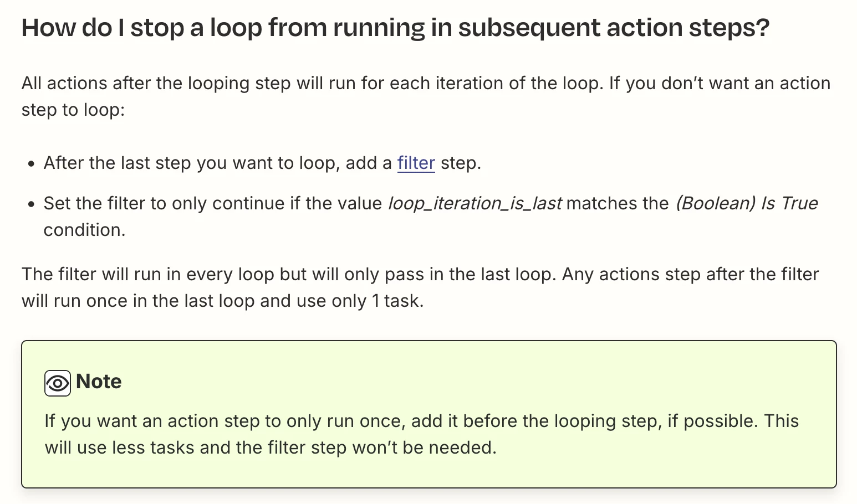
Task: Click the italic (Boolean) Is True text
Action: coord(746,203)
